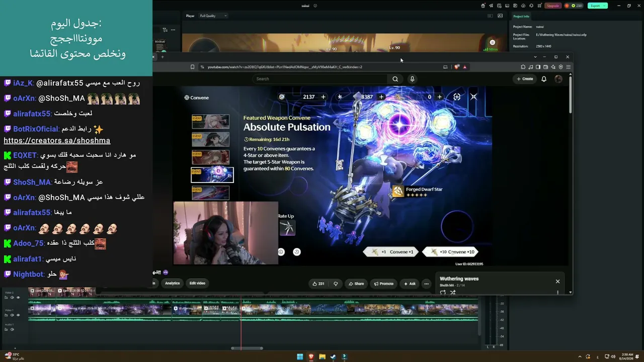Viewport: 644px width, 362px height.
Task: Open YouTube notifications bell
Action: [x=544, y=79]
